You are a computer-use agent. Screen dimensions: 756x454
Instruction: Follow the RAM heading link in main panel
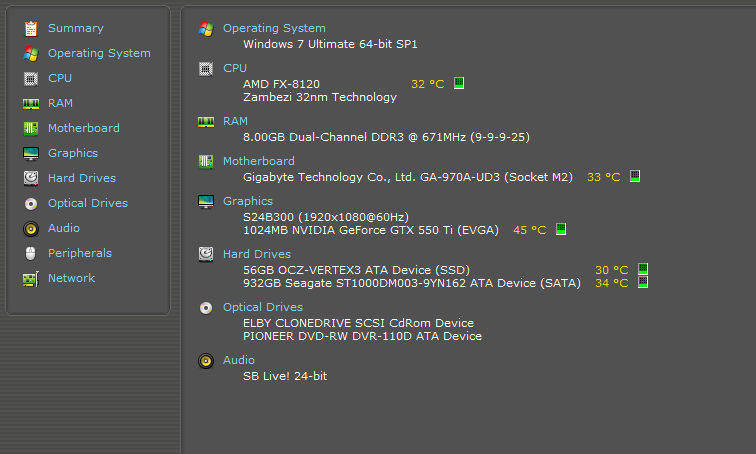tap(235, 121)
